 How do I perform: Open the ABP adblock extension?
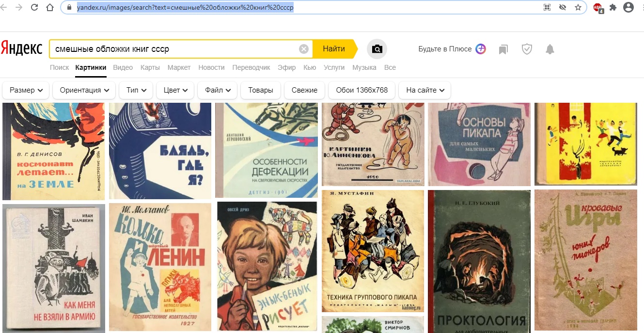point(598,8)
